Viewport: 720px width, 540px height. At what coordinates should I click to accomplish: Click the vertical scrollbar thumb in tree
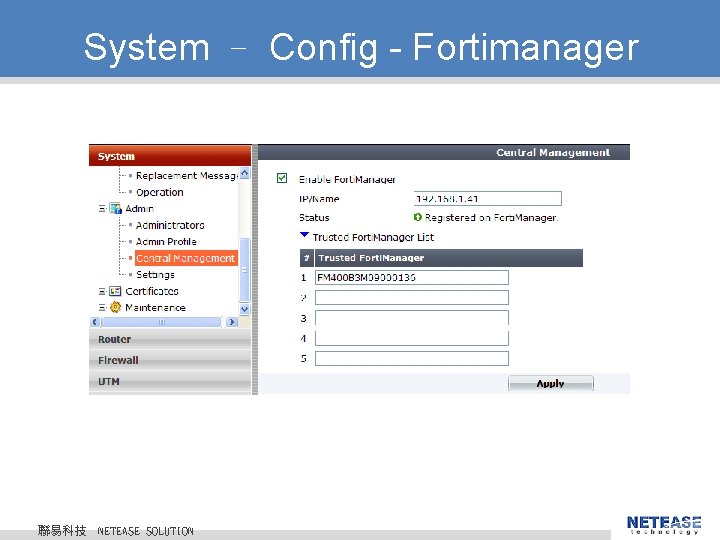[245, 270]
